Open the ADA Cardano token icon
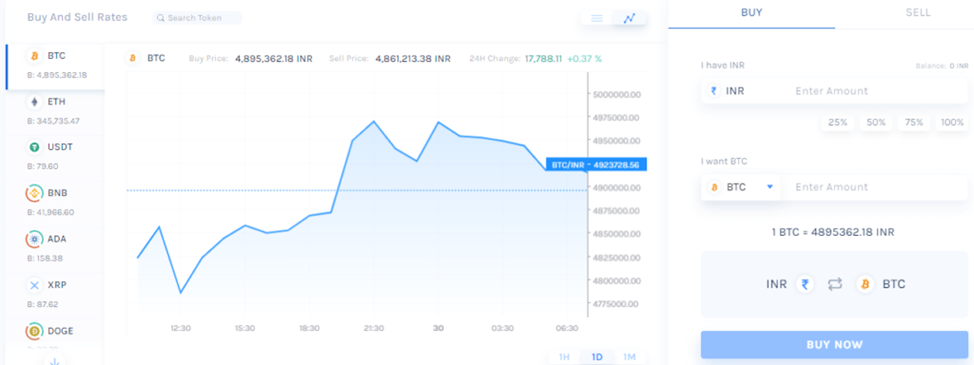The width and height of the screenshot is (974, 365). coord(34,239)
